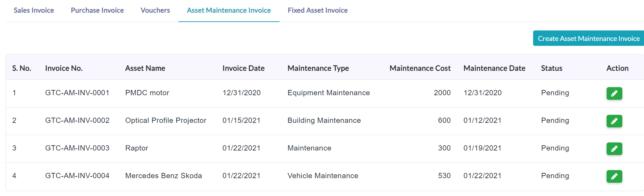Select invoice number GTC-AM-INV-0003
Screen dimensions: 644x196
click(77, 148)
